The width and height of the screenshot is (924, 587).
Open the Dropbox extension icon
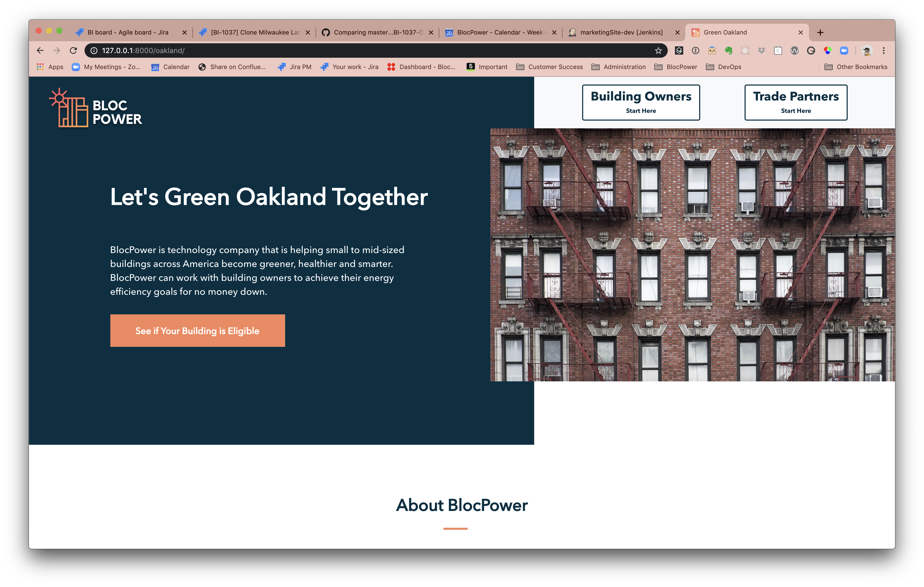[761, 51]
